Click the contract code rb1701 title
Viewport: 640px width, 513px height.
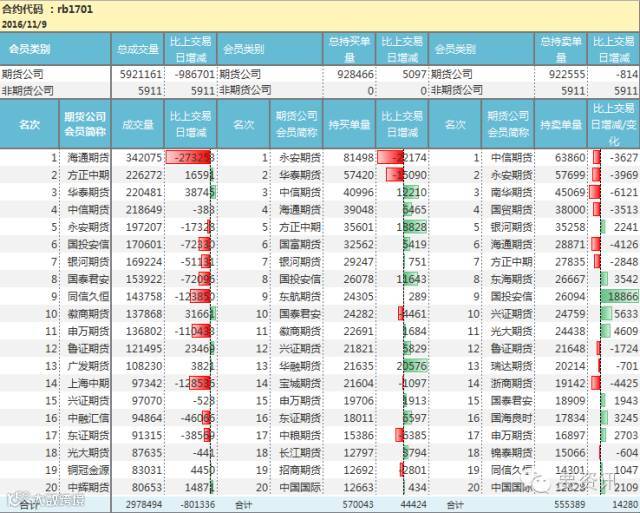pyautogui.click(x=47, y=9)
